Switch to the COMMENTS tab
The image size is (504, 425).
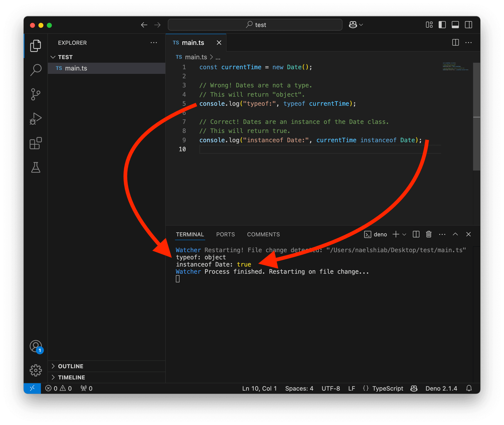263,234
